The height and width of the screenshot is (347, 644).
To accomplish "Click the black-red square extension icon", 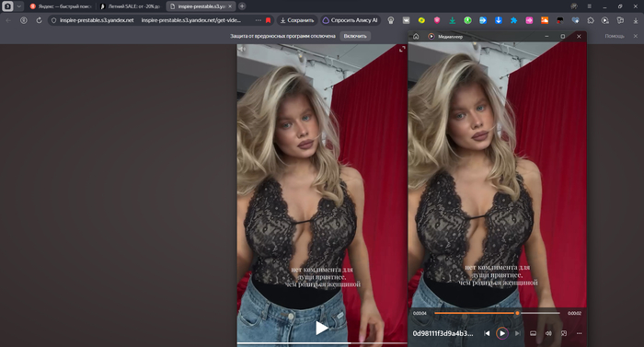I will 559,20.
